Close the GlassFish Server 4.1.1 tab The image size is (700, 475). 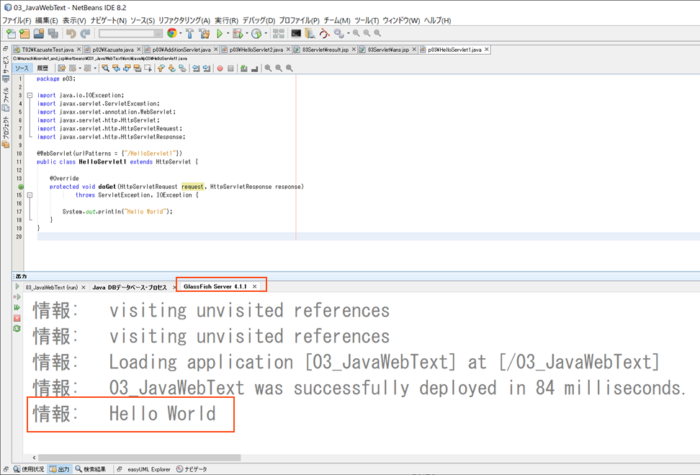click(254, 287)
